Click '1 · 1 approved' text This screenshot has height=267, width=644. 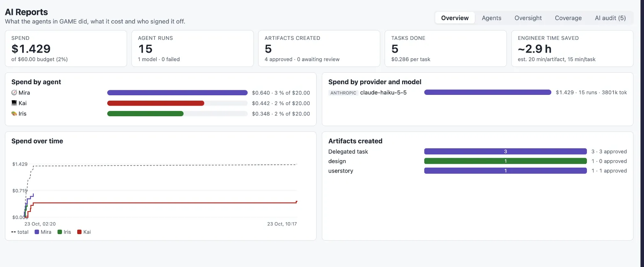point(609,170)
